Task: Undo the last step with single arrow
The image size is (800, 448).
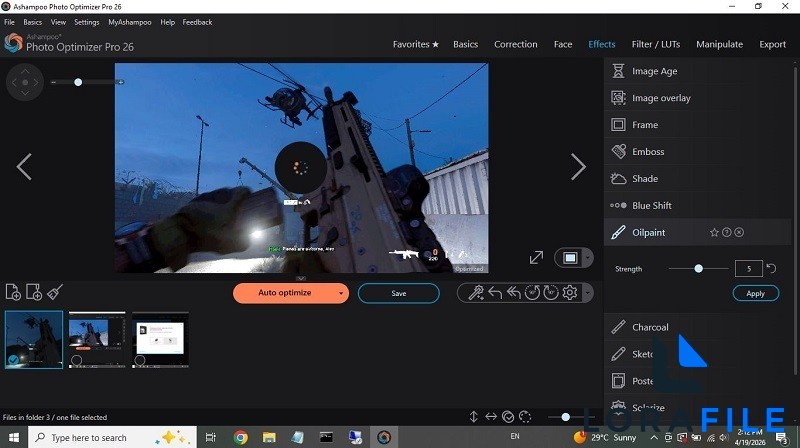Action: pos(495,293)
